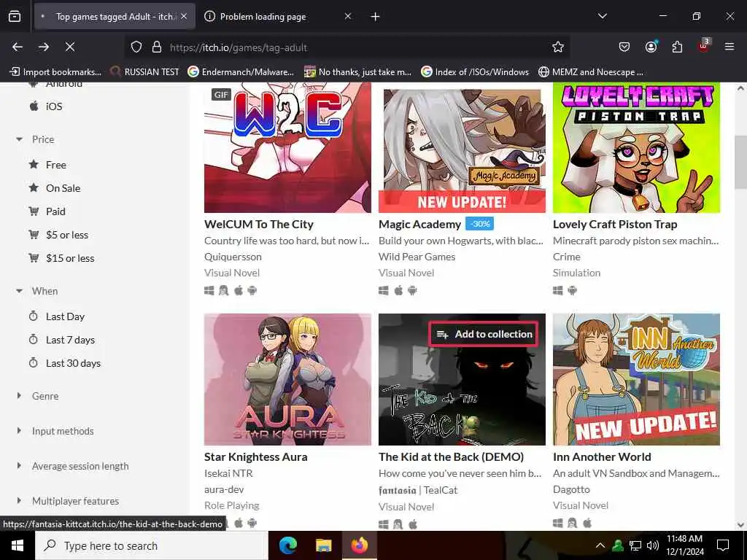View site security padlock info

point(157,47)
